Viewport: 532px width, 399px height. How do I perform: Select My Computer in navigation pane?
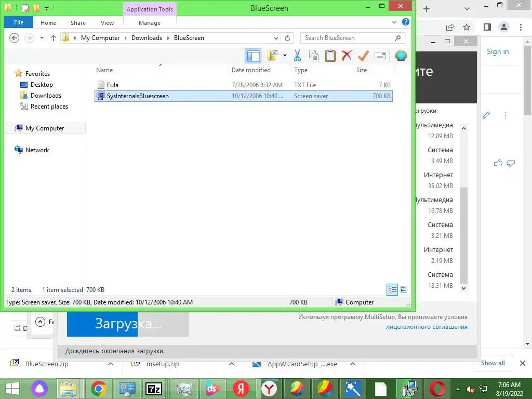point(45,128)
